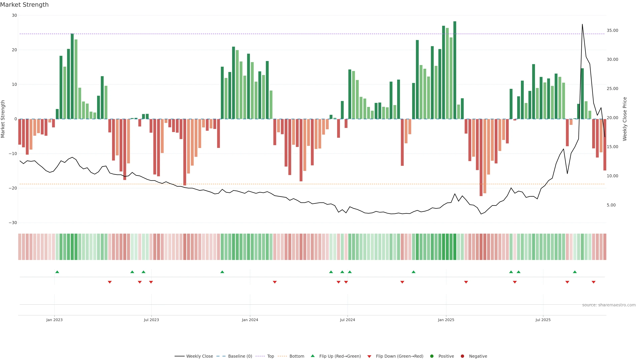644x362 pixels.
Task: Click the Jul 2025 x-axis label
Action: tap(543, 320)
